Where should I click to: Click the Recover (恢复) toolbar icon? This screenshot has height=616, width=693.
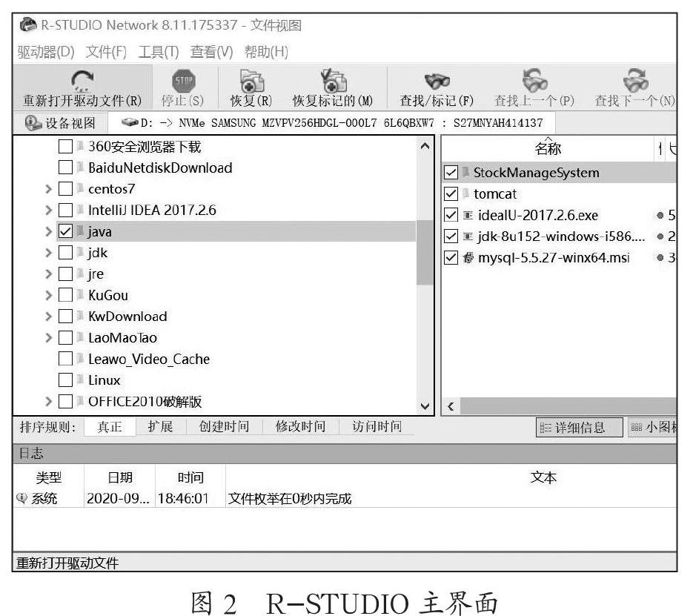(251, 80)
